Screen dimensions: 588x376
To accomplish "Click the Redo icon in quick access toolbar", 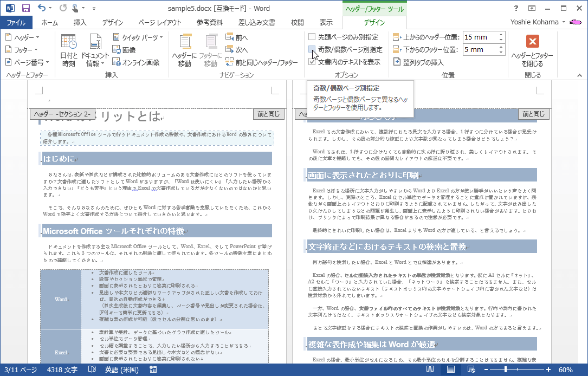I will click(x=63, y=8).
